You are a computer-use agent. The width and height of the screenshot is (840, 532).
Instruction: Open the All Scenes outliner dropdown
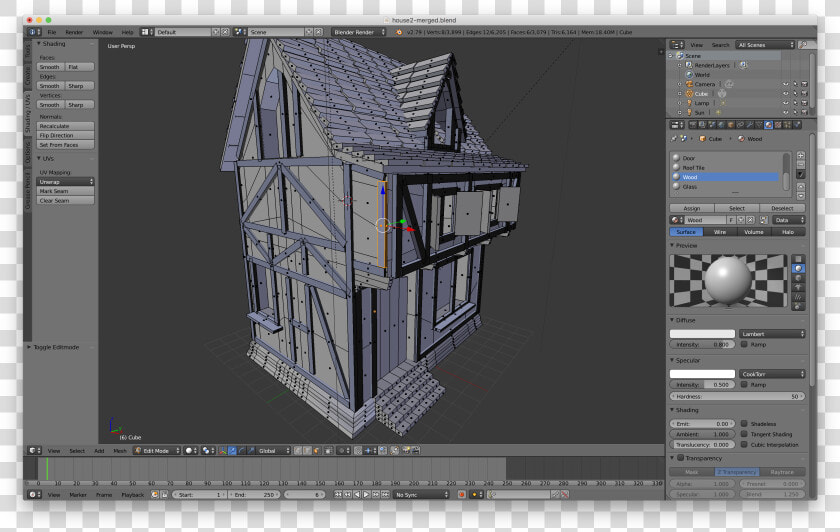[765, 45]
